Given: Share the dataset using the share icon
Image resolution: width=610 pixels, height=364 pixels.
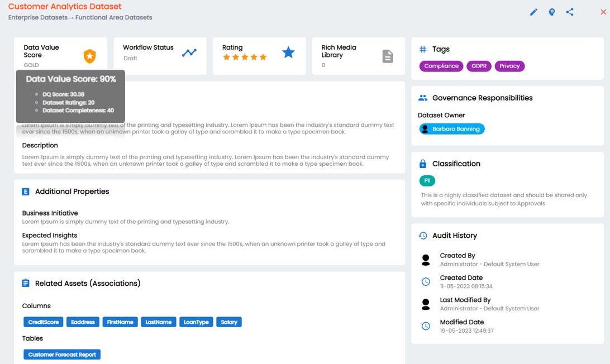Looking at the screenshot, I should [x=570, y=12].
